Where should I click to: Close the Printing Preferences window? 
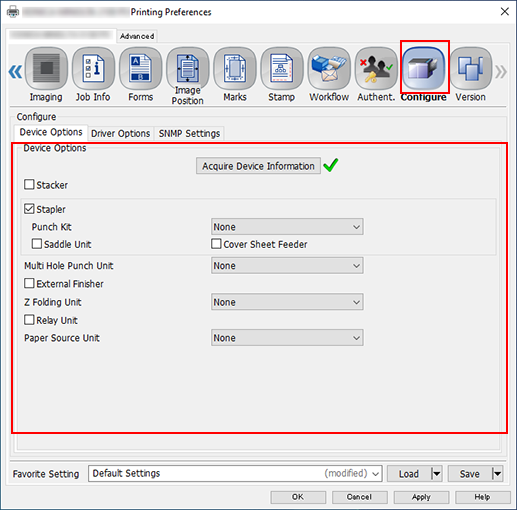click(x=505, y=12)
